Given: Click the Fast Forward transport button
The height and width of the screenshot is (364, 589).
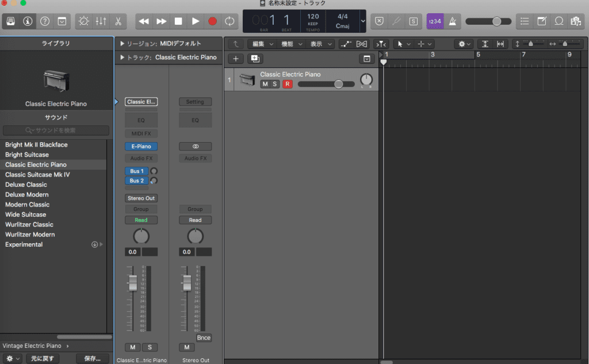Looking at the screenshot, I should click(161, 21).
